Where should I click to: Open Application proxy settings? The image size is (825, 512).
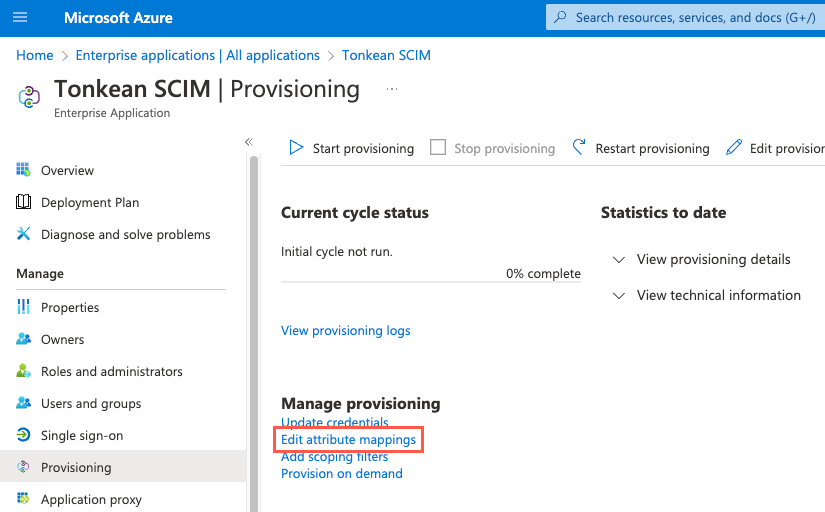pos(92,499)
